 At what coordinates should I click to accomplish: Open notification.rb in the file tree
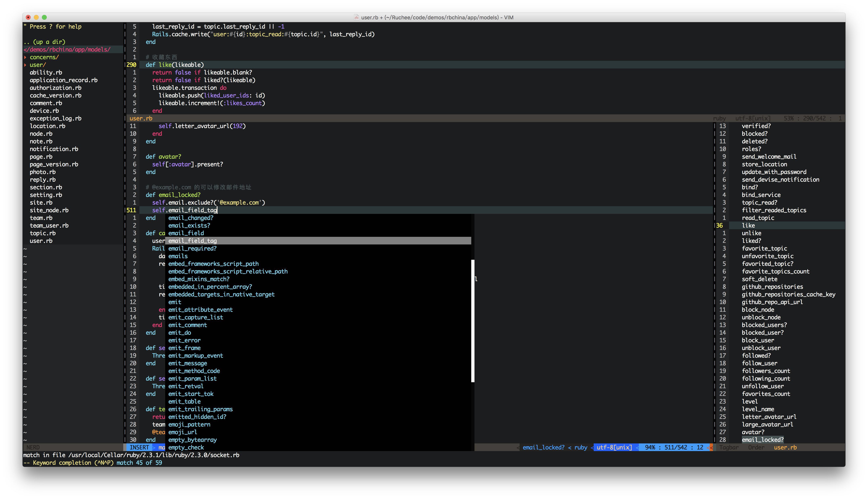pyautogui.click(x=54, y=149)
